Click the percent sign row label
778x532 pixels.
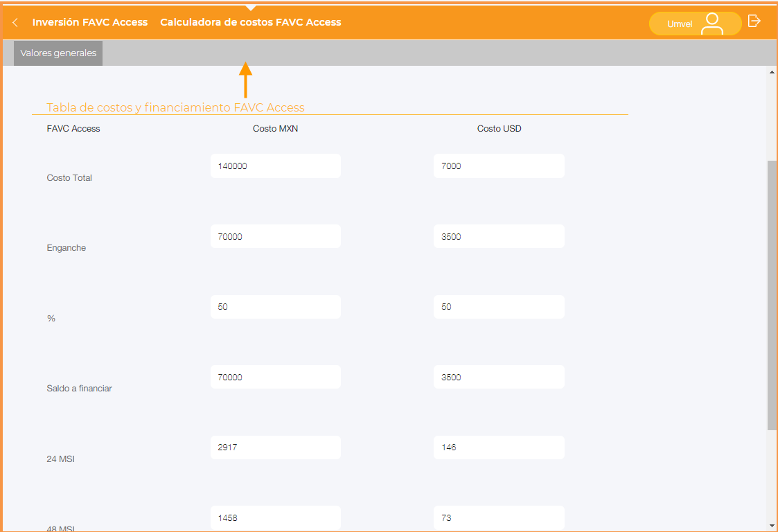pyautogui.click(x=51, y=318)
